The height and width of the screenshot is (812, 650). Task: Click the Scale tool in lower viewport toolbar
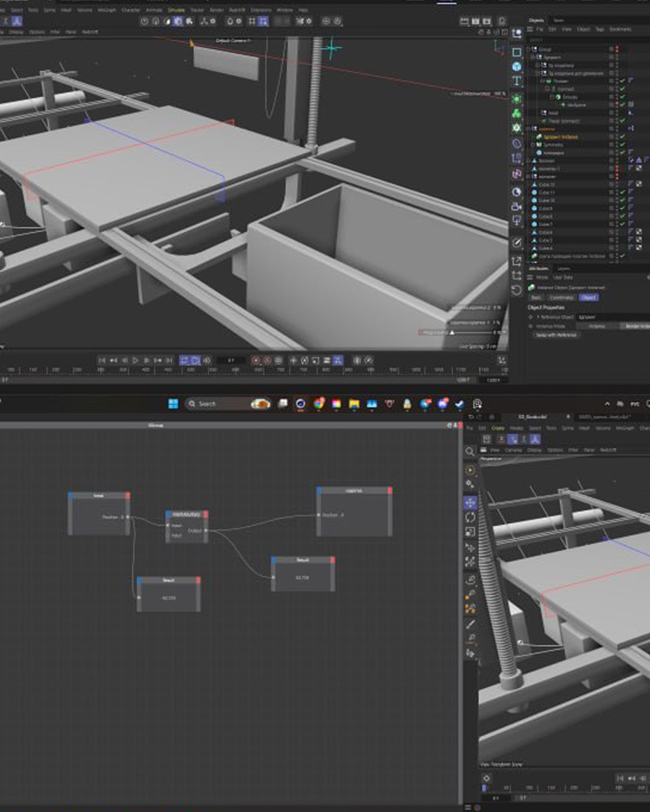click(470, 532)
